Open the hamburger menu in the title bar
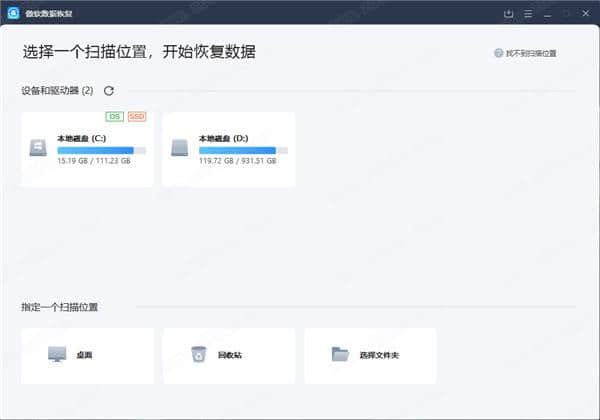600x420 pixels. pos(528,14)
